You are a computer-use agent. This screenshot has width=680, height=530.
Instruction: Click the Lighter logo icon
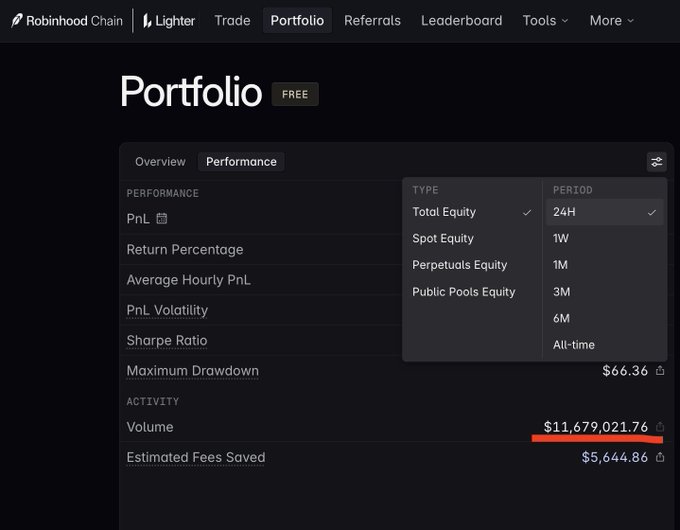pos(147,20)
